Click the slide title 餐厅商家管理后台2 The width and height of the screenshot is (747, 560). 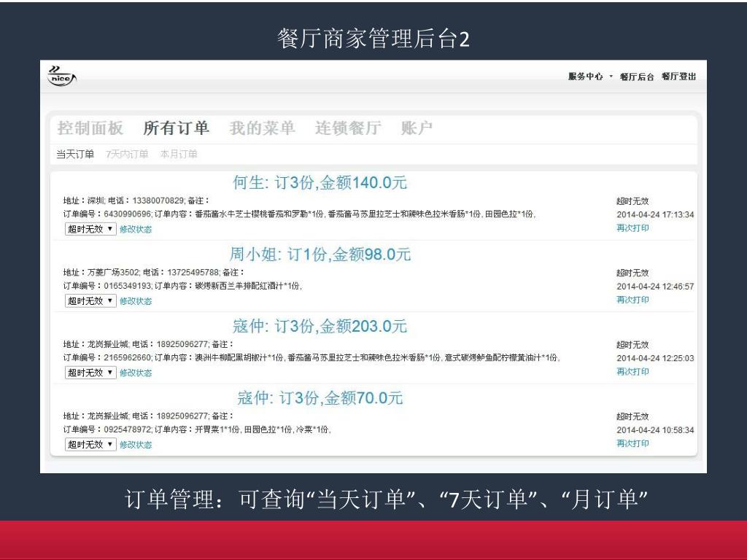373,39
